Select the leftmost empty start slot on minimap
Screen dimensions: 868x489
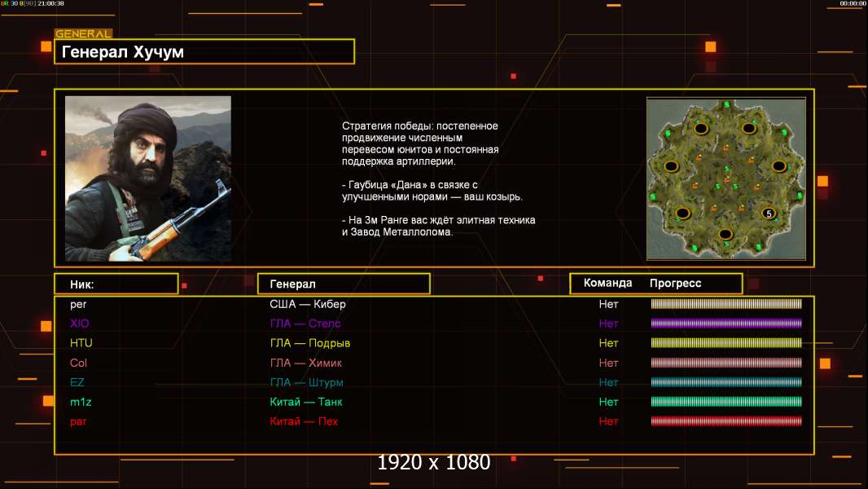tap(673, 166)
